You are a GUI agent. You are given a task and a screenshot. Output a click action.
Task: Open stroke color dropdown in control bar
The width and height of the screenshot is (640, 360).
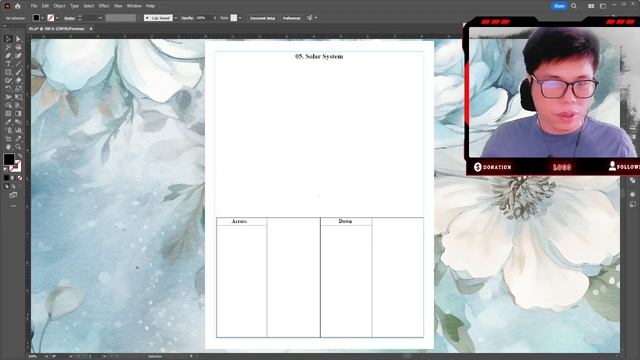(57, 18)
